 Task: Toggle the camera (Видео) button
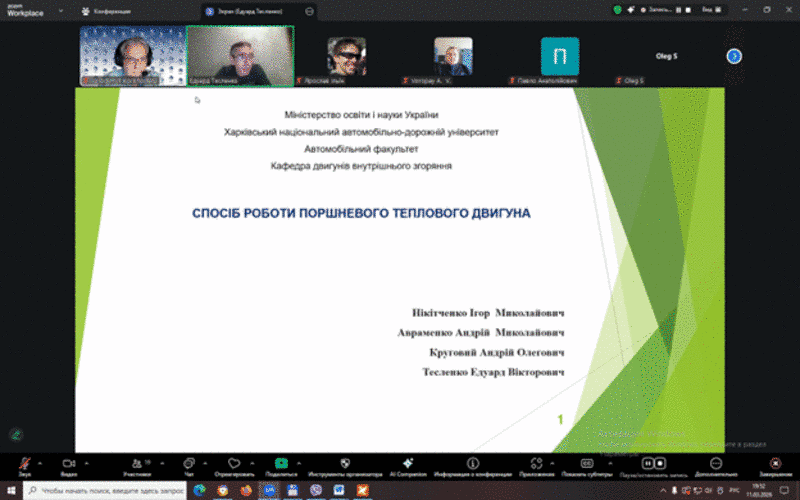tap(69, 464)
